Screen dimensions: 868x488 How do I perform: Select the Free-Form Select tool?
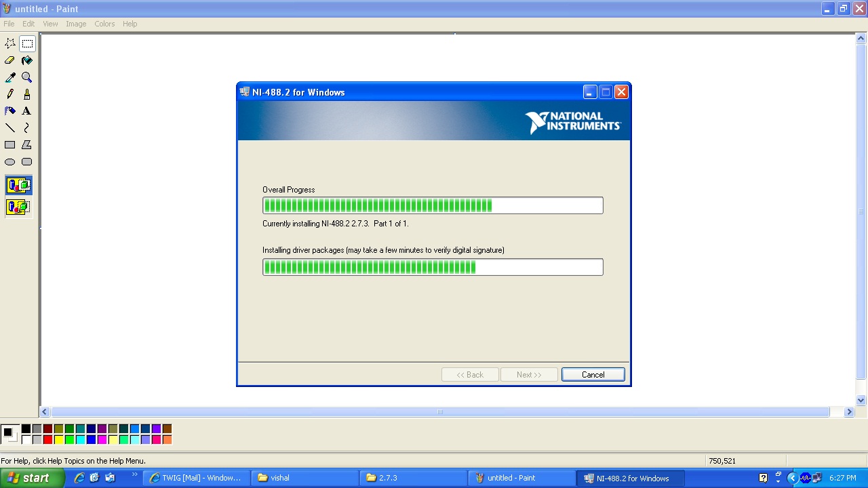point(10,43)
